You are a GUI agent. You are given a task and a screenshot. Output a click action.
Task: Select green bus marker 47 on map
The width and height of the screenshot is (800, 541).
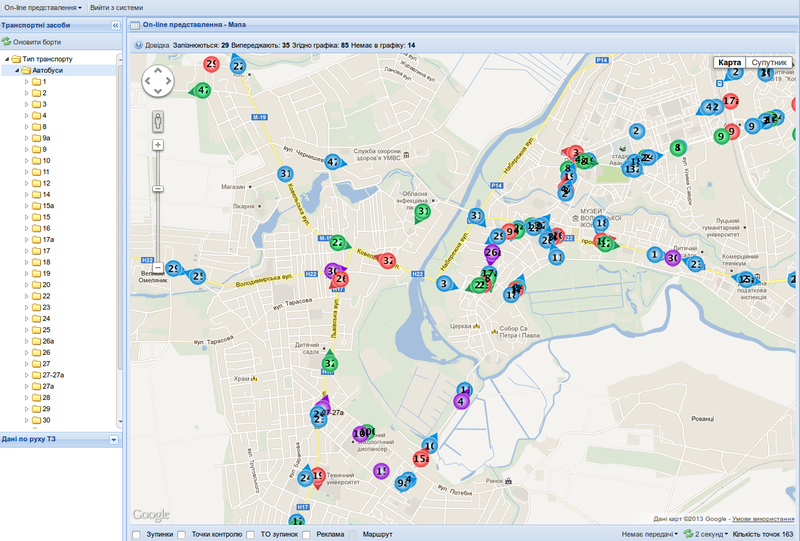coord(203,91)
